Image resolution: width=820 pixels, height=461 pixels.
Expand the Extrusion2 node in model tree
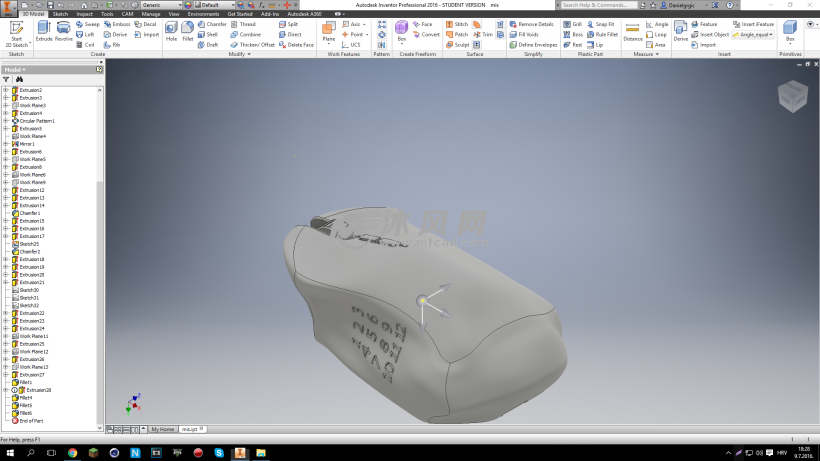pos(5,90)
